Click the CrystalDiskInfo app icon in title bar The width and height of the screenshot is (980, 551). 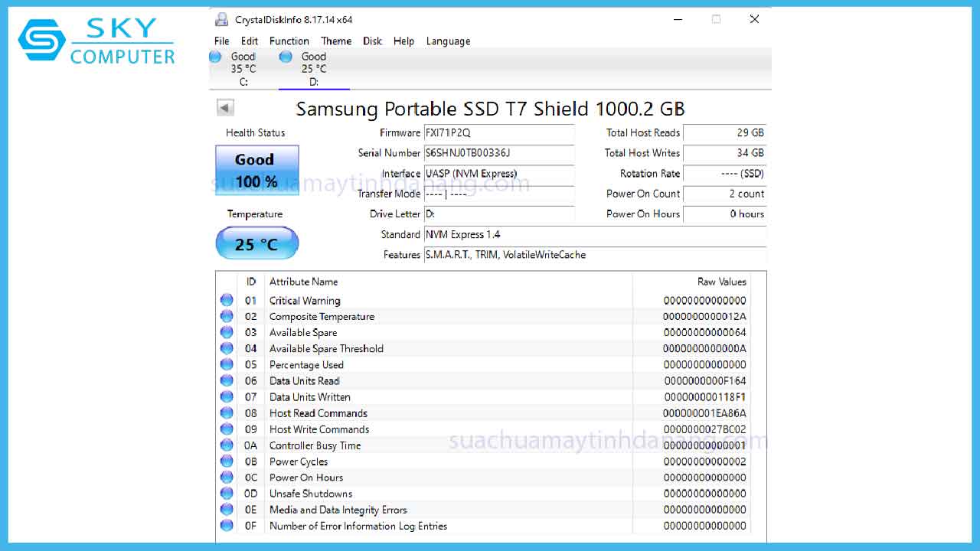click(x=222, y=19)
